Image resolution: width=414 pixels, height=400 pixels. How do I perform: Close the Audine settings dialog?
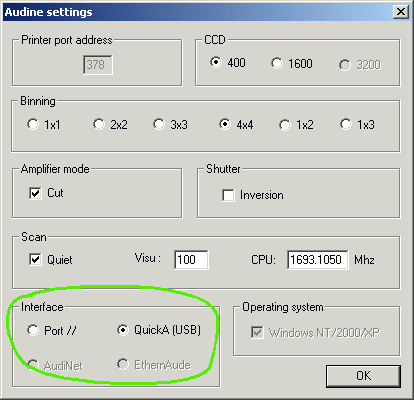click(400, 12)
